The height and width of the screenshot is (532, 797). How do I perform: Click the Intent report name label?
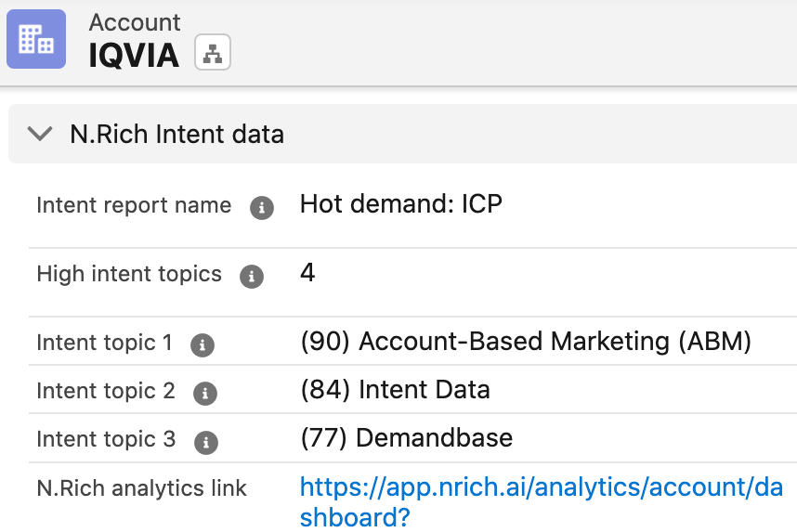click(134, 205)
